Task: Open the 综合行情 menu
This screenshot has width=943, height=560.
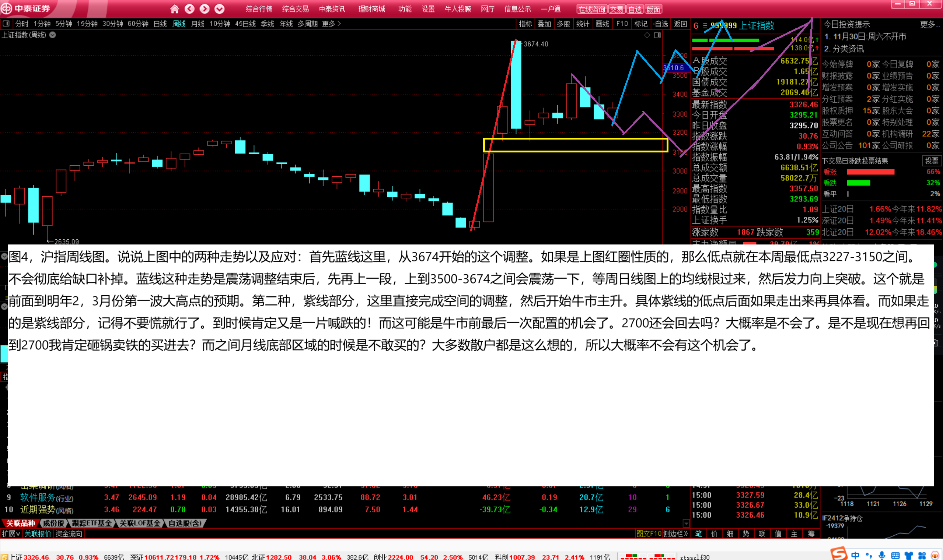Action: (259, 9)
